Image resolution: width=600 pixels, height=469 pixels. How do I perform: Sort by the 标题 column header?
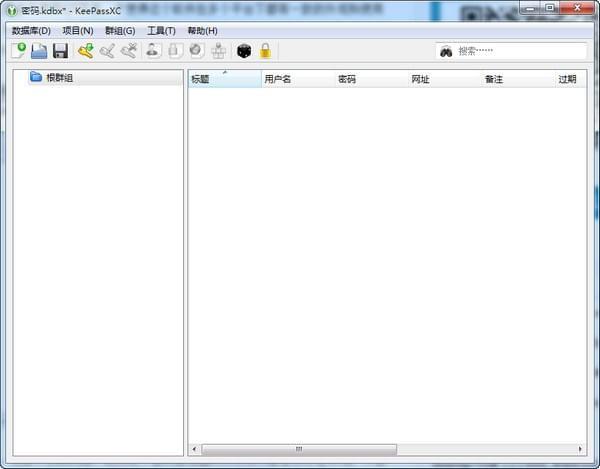(225, 79)
